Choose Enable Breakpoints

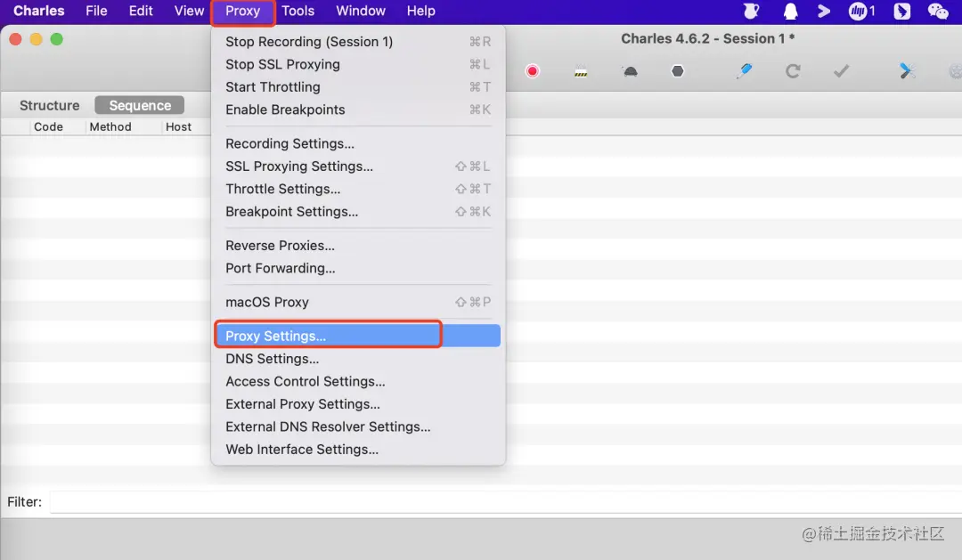point(358,110)
